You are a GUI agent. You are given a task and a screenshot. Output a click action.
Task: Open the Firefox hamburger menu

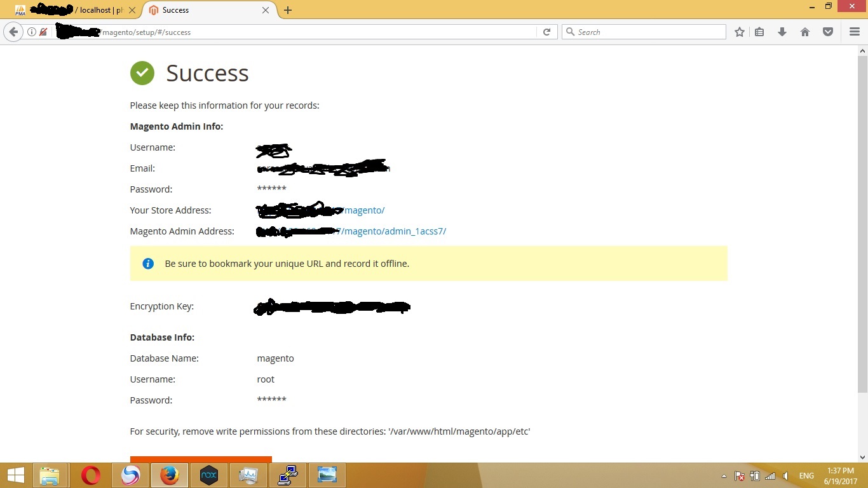(855, 32)
